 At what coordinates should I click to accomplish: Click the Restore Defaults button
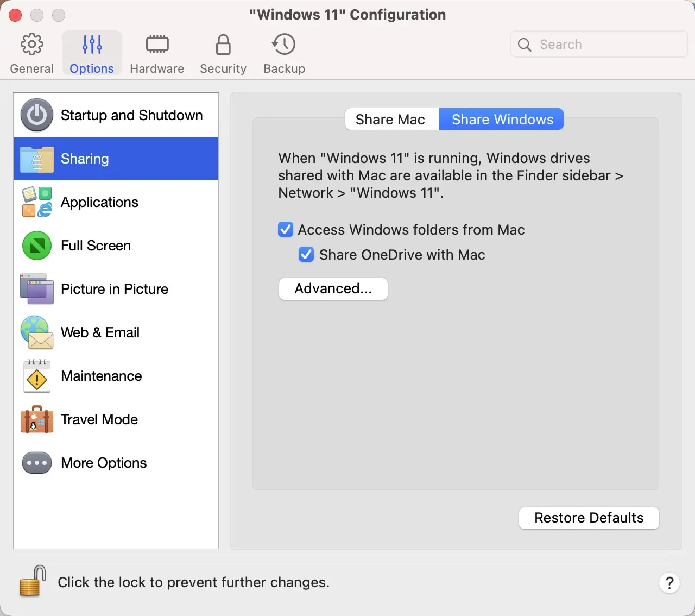[589, 518]
